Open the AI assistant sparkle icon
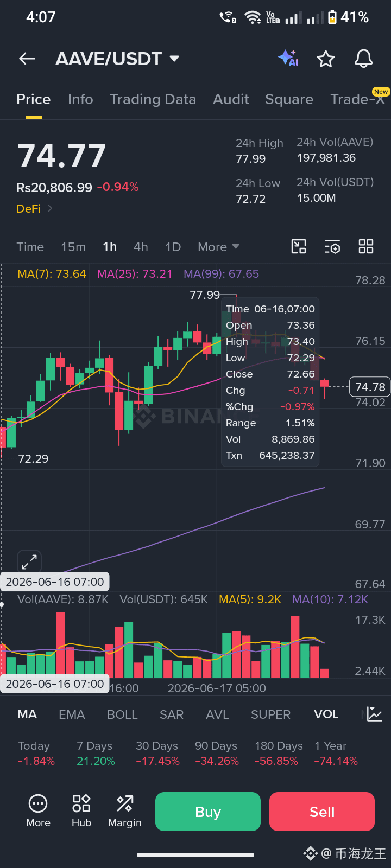The image size is (391, 868). [288, 58]
